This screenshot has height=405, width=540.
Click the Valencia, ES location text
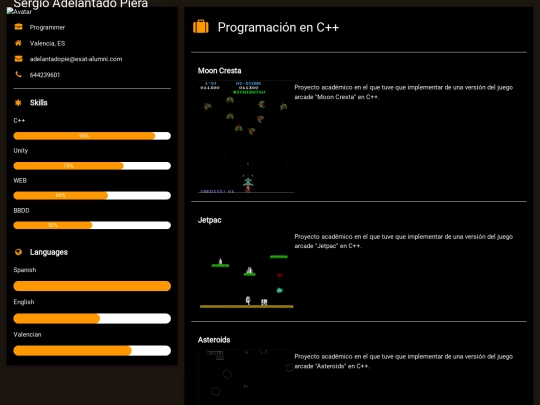point(47,43)
